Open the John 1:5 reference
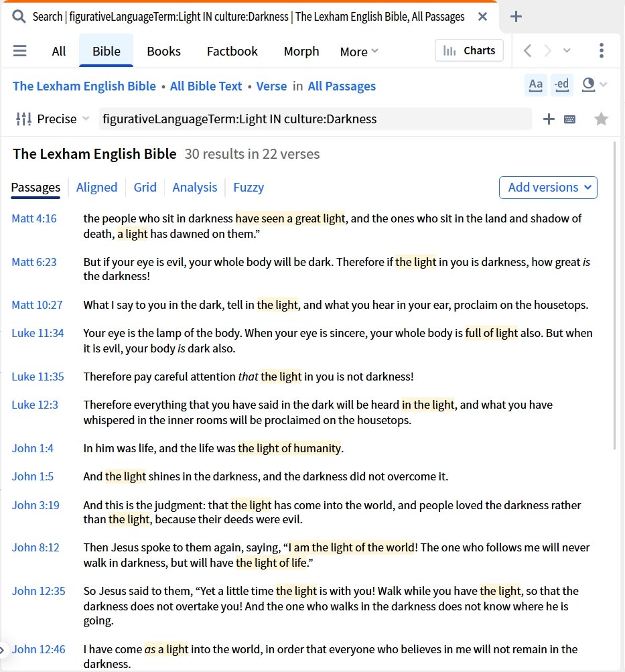 tap(33, 476)
